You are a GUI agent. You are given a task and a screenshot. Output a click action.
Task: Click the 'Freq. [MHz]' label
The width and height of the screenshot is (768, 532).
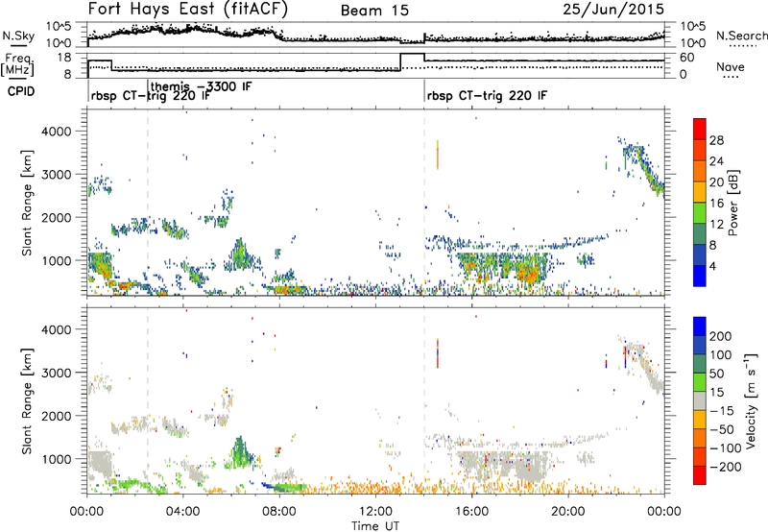click(x=17, y=65)
